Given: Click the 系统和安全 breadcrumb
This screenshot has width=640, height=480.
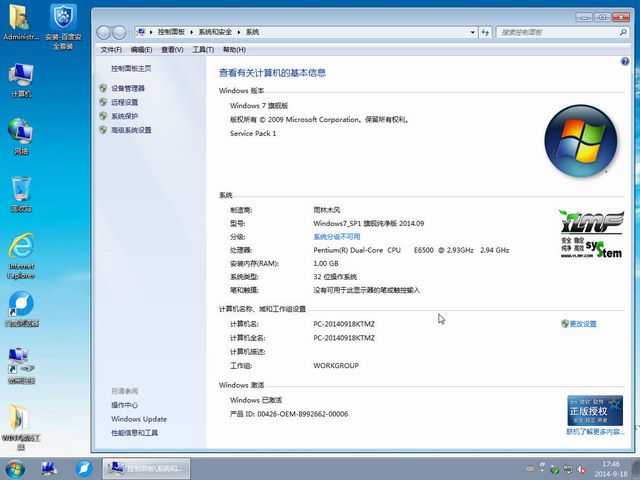Looking at the screenshot, I should pyautogui.click(x=215, y=32).
